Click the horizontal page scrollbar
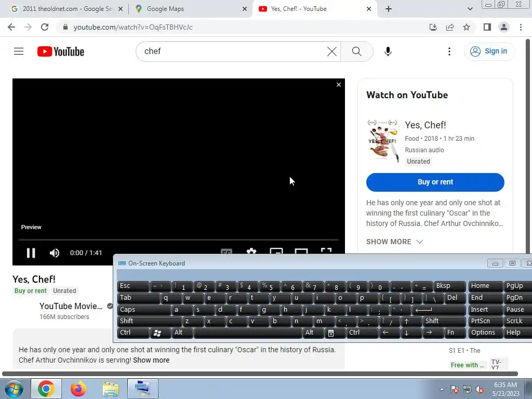This screenshot has height=399, width=532. click(260, 374)
